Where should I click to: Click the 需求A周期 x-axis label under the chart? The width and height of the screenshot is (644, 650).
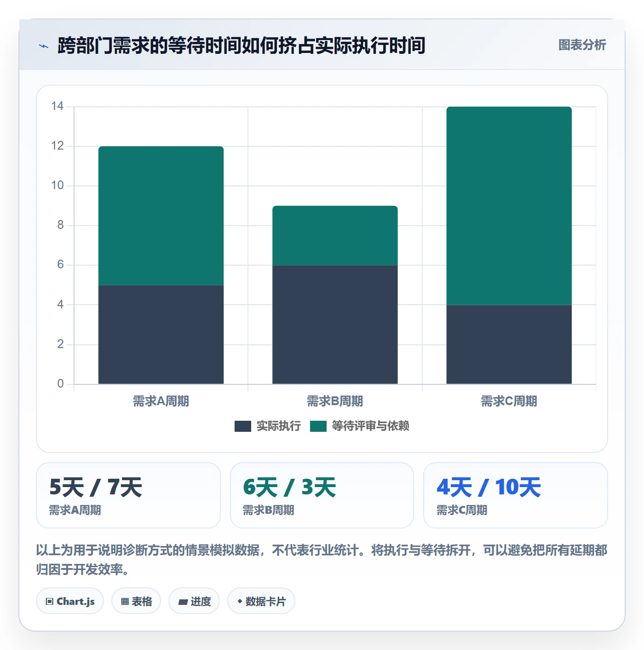click(x=161, y=401)
